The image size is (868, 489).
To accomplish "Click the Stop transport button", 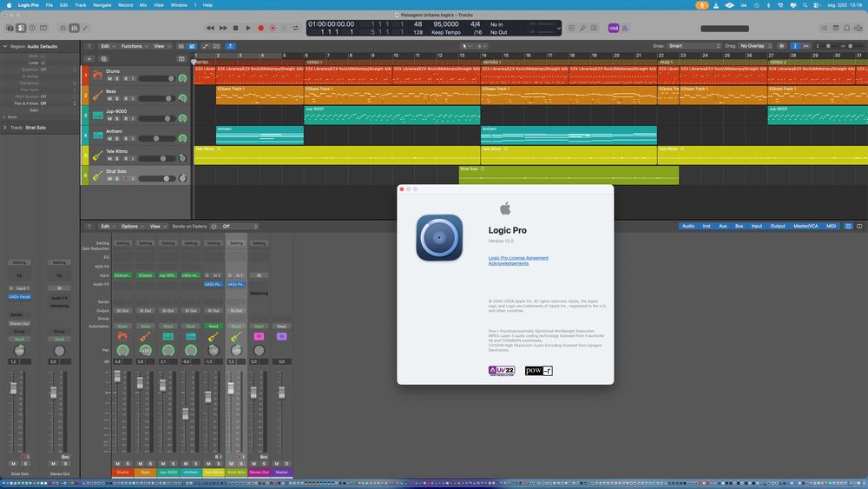I will pyautogui.click(x=236, y=29).
